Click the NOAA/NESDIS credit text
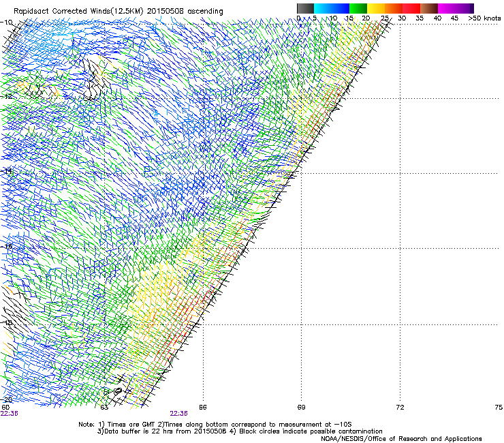This screenshot has width=504, height=443. tap(401, 438)
